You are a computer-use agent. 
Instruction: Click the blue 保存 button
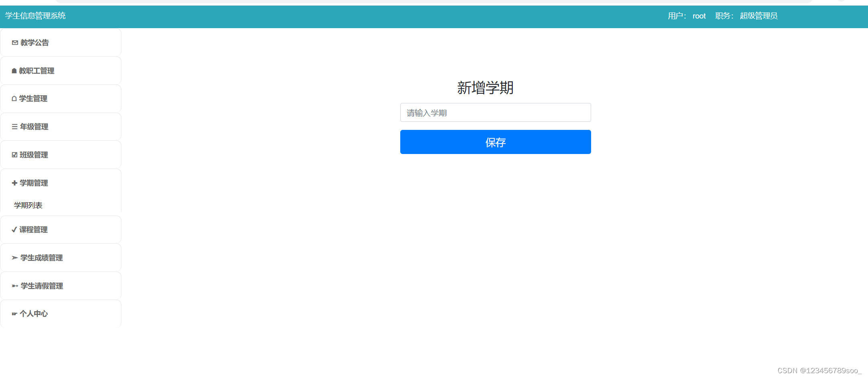coord(495,142)
